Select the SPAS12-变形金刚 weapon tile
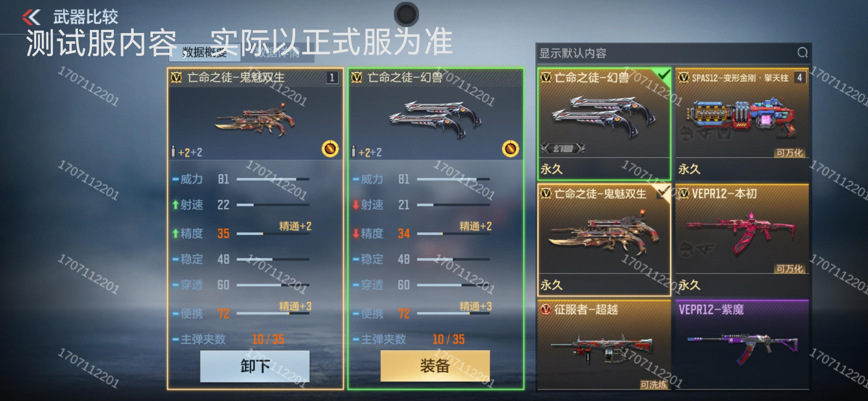Image resolution: width=868 pixels, height=401 pixels. tap(742, 124)
